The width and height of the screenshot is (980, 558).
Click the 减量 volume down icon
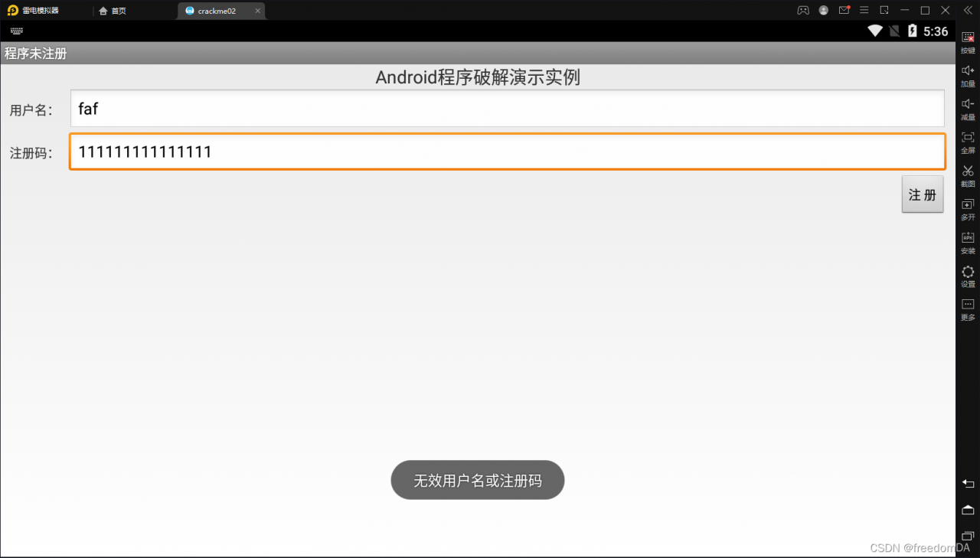(x=968, y=109)
